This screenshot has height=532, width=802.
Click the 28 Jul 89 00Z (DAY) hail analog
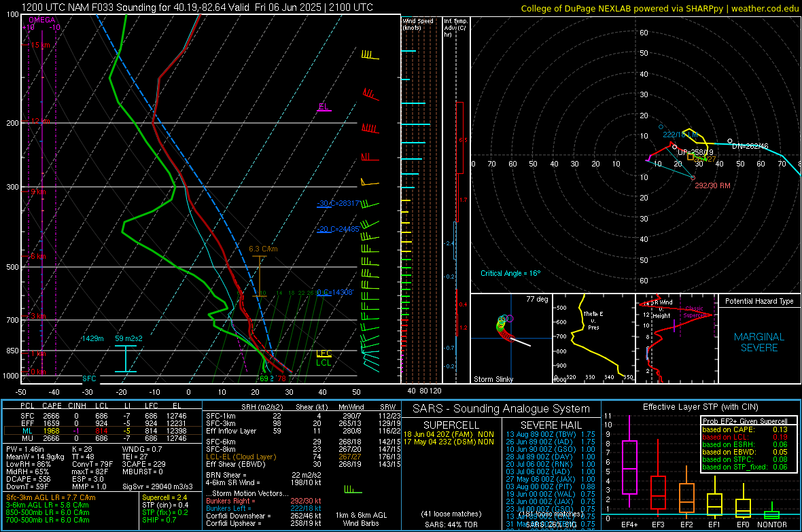(551, 457)
